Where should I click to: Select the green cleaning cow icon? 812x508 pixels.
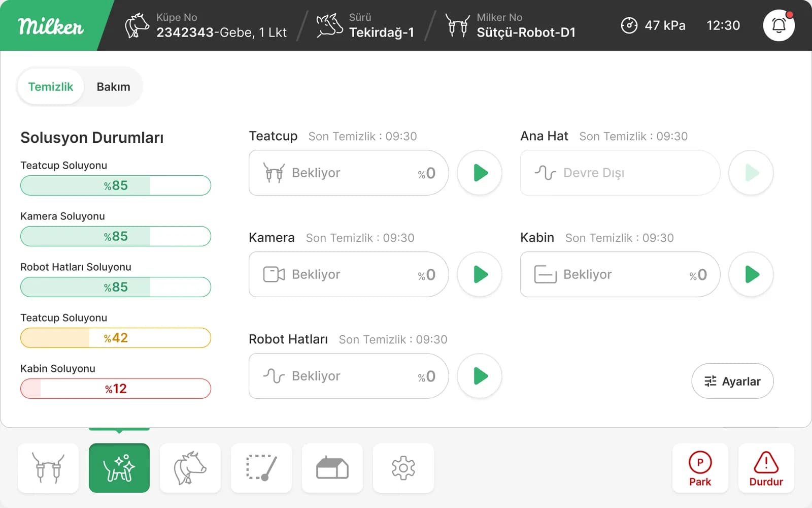[119, 468]
